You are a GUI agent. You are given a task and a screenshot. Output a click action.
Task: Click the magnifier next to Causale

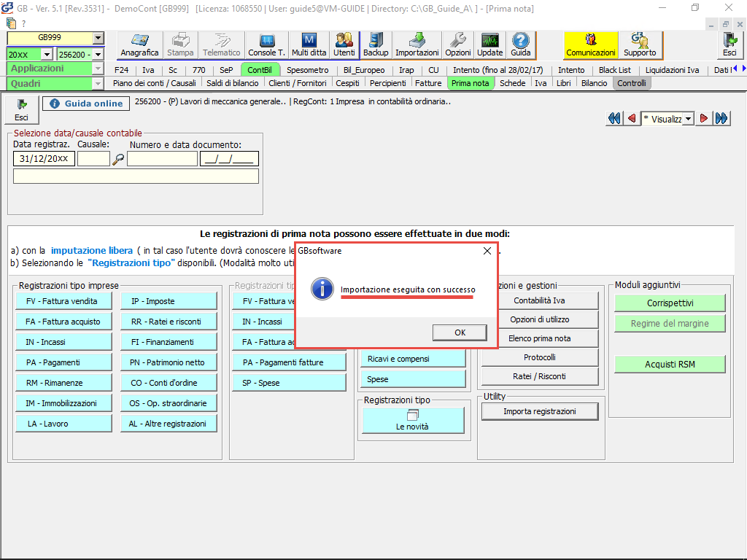tap(118, 159)
